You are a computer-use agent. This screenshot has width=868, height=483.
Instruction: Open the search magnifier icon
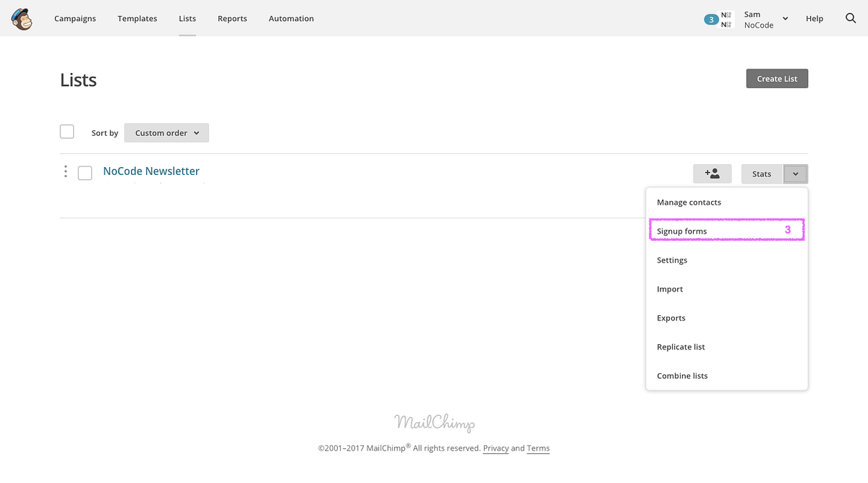[851, 18]
